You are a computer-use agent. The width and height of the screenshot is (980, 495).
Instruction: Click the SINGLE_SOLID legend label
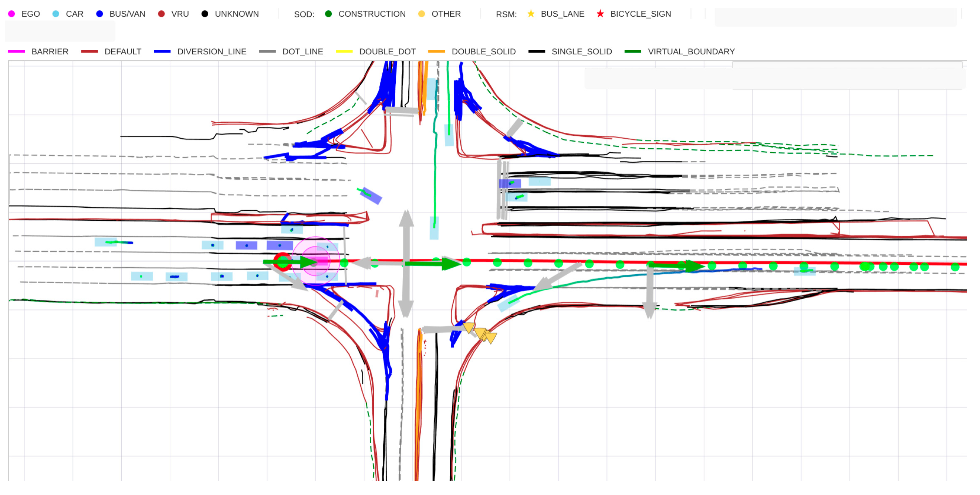click(581, 52)
